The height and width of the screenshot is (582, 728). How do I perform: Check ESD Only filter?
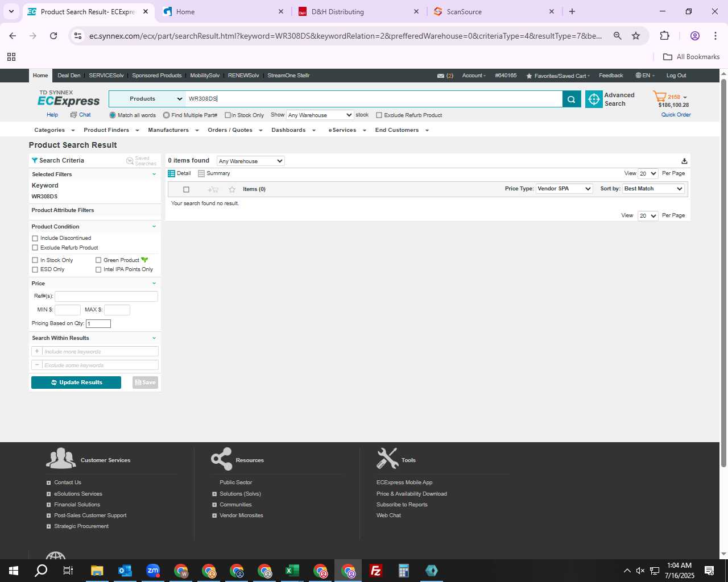coord(35,270)
